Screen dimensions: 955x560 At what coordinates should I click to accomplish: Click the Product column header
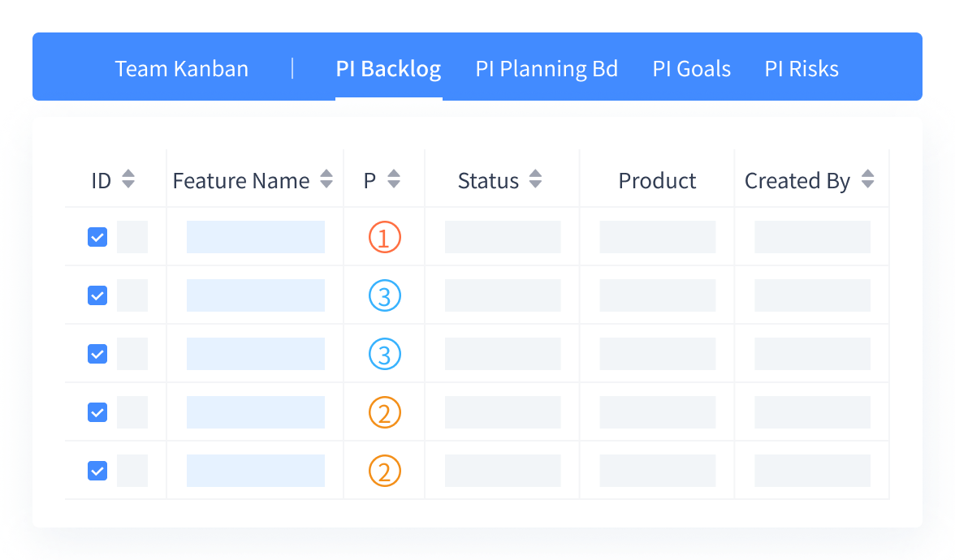657,180
